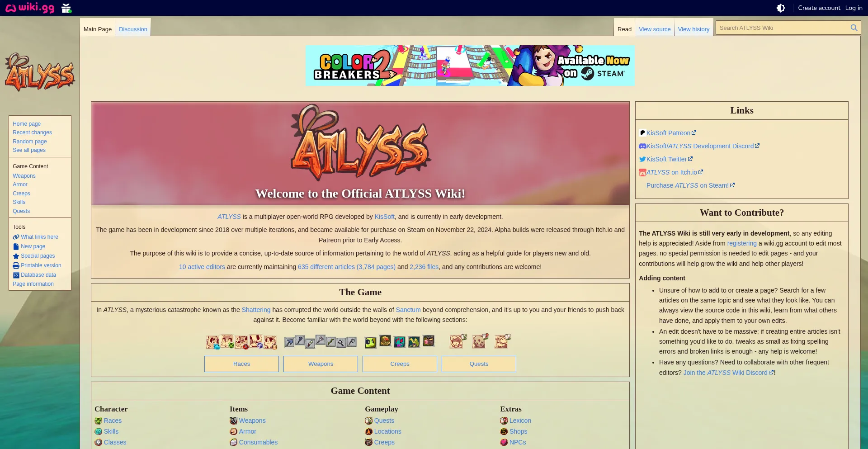
Task: Click the ATLYSS logo in the sidebar
Action: [40, 72]
